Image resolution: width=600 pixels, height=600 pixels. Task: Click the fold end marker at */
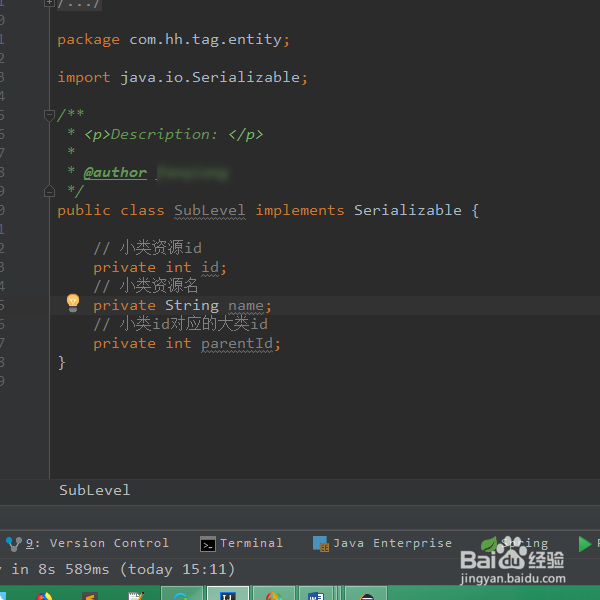[49, 191]
